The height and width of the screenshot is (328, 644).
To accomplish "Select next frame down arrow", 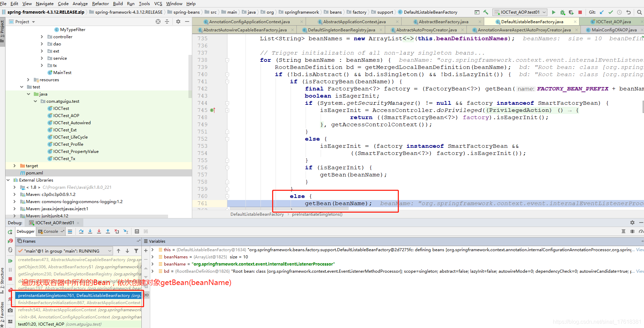I will (x=127, y=251).
